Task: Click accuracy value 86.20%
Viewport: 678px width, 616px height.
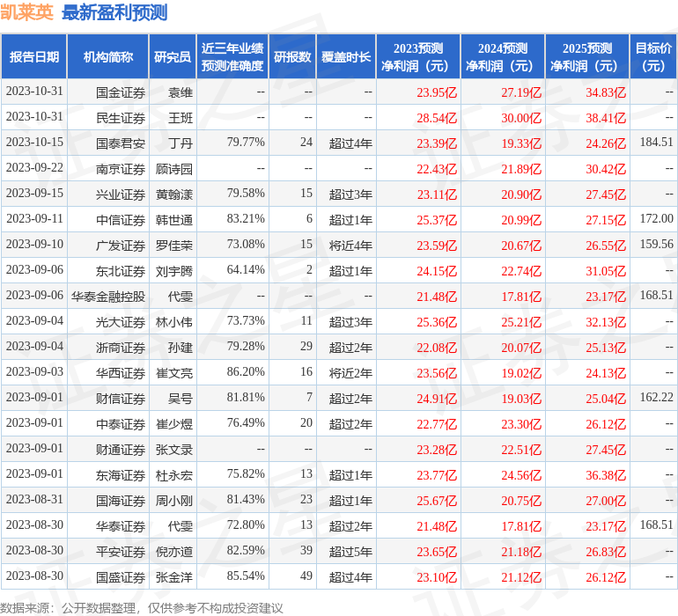Action: click(246, 371)
